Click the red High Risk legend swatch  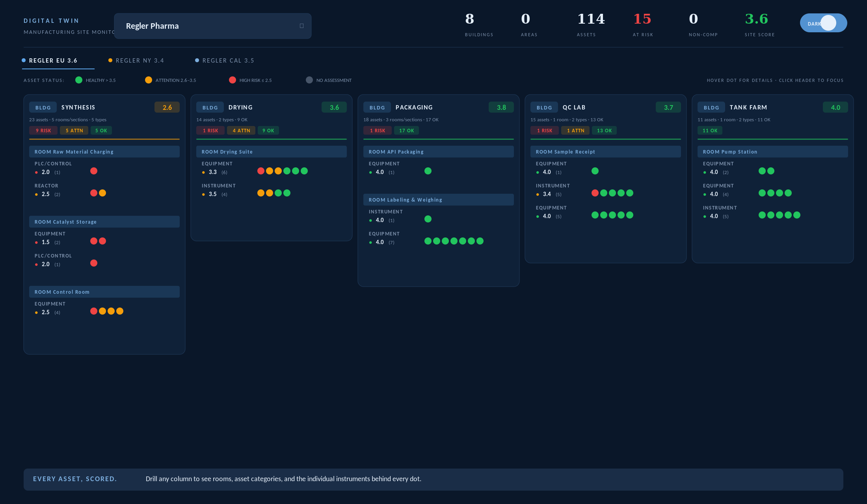pos(233,80)
